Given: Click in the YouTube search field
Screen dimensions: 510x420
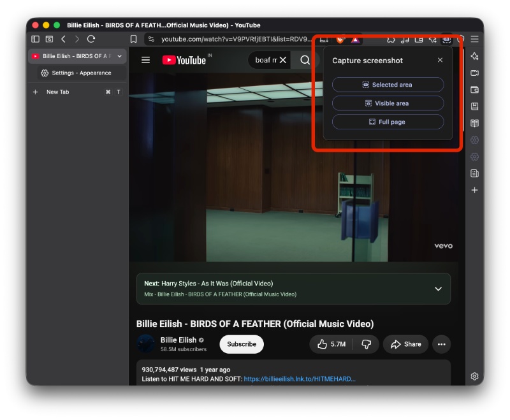Looking at the screenshot, I should click(x=265, y=60).
